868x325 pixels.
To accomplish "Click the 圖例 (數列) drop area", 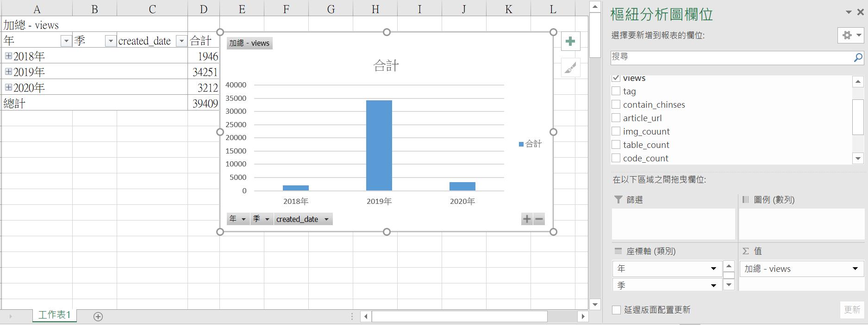I will [801, 224].
